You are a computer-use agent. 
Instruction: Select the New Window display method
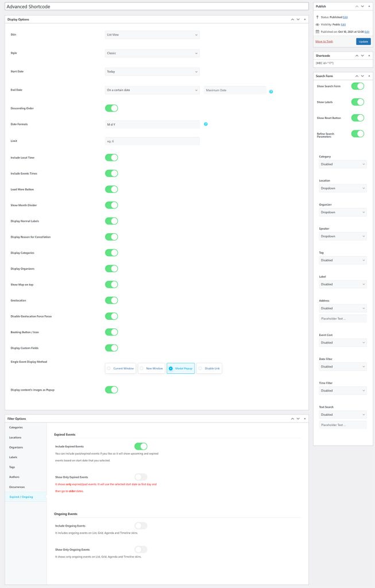[x=151, y=368]
